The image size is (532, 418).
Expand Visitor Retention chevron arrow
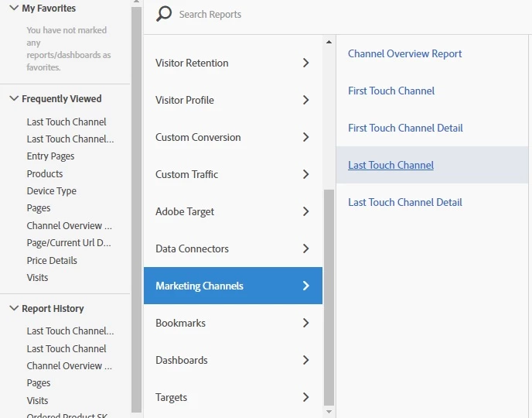tap(306, 63)
